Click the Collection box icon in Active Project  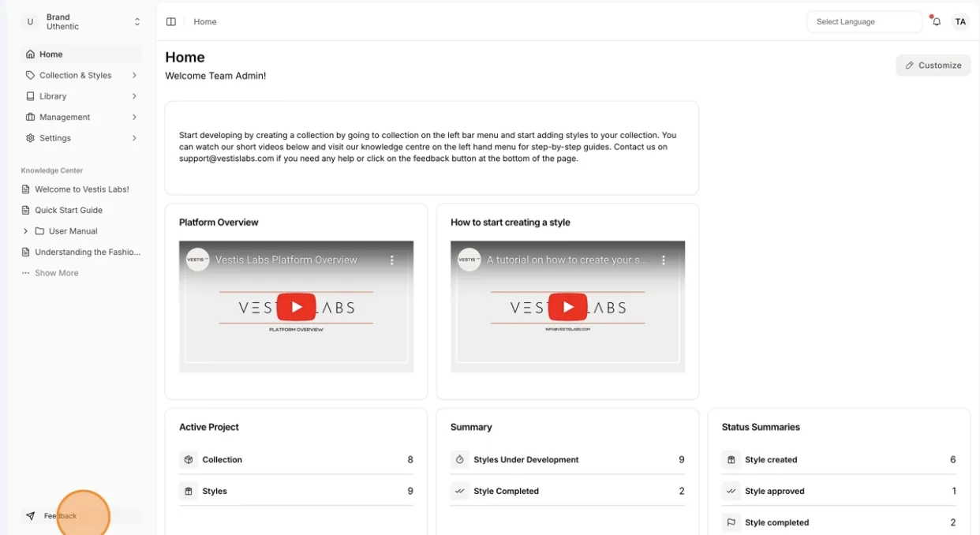pyautogui.click(x=189, y=459)
